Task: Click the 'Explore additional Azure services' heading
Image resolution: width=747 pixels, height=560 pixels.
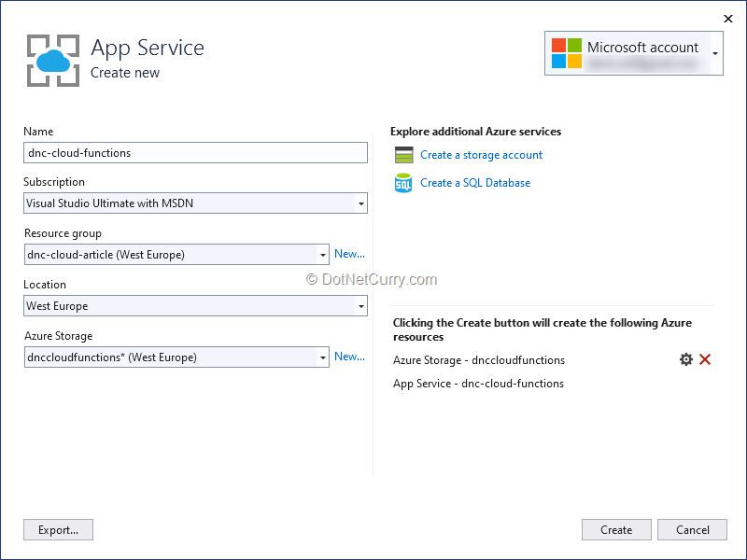Action: tap(475, 132)
